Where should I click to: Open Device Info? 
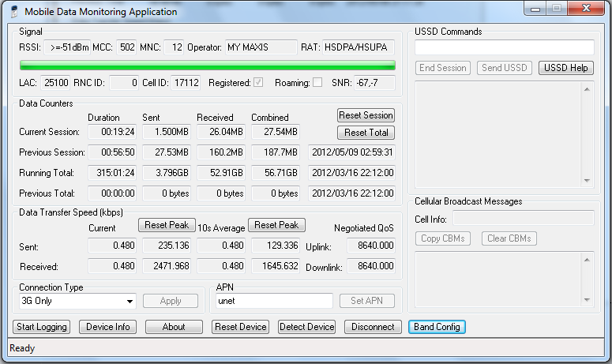108,327
